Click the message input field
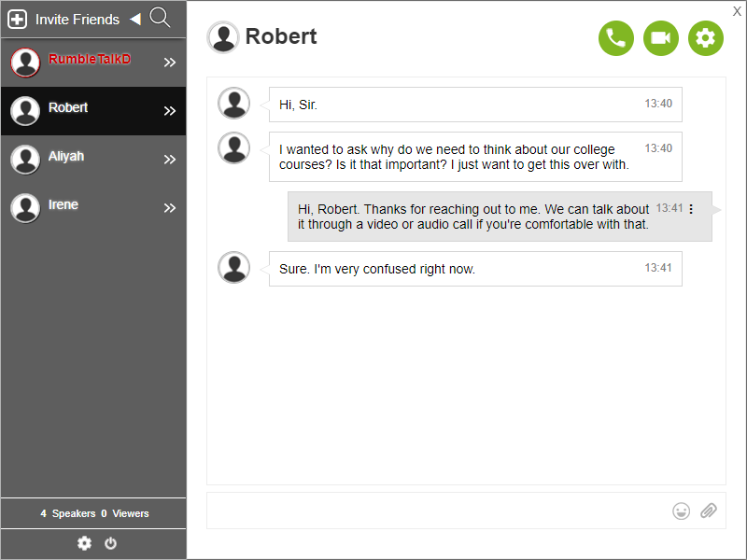The image size is (747, 560). pos(434,511)
